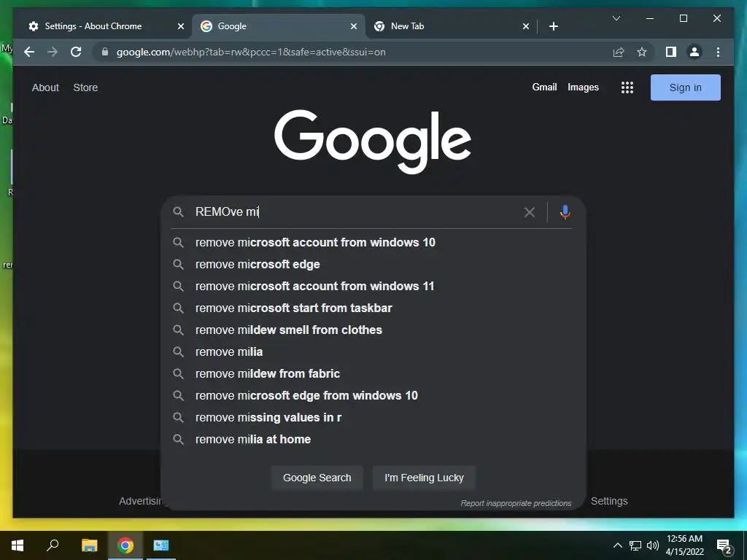Open network status in the system tray
747x560 pixels.
(635, 545)
